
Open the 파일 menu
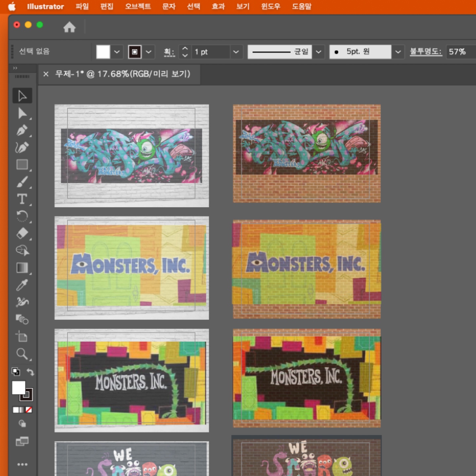click(x=82, y=7)
